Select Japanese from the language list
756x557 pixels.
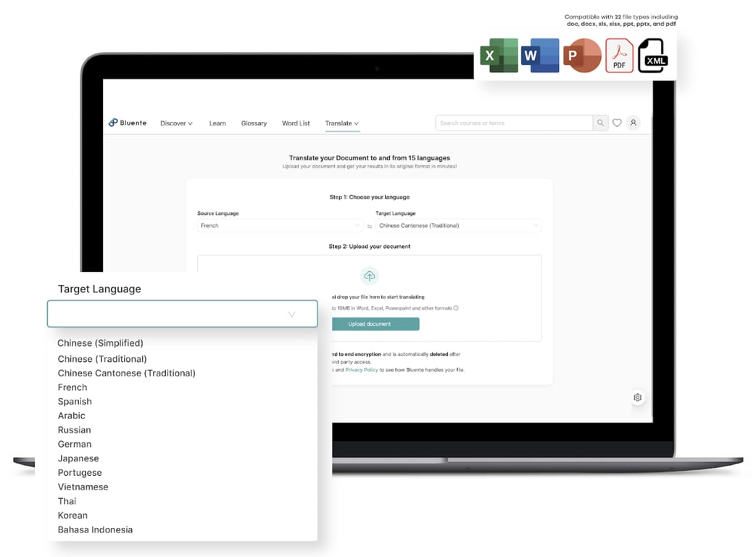(78, 458)
